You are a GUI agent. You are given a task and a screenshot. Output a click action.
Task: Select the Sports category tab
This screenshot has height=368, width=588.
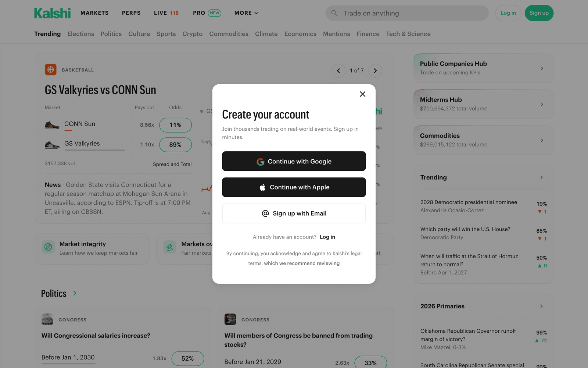tap(166, 34)
